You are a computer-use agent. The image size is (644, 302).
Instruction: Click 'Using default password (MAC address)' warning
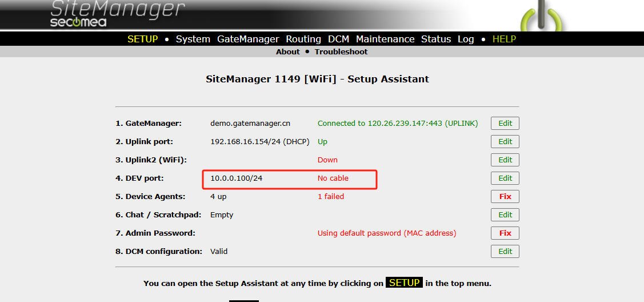pos(387,233)
